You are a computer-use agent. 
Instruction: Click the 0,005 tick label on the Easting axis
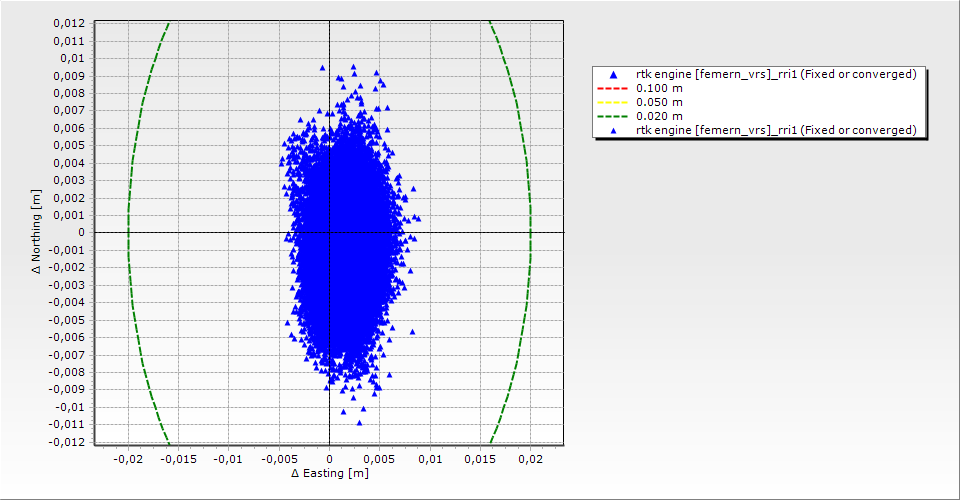tap(379, 458)
